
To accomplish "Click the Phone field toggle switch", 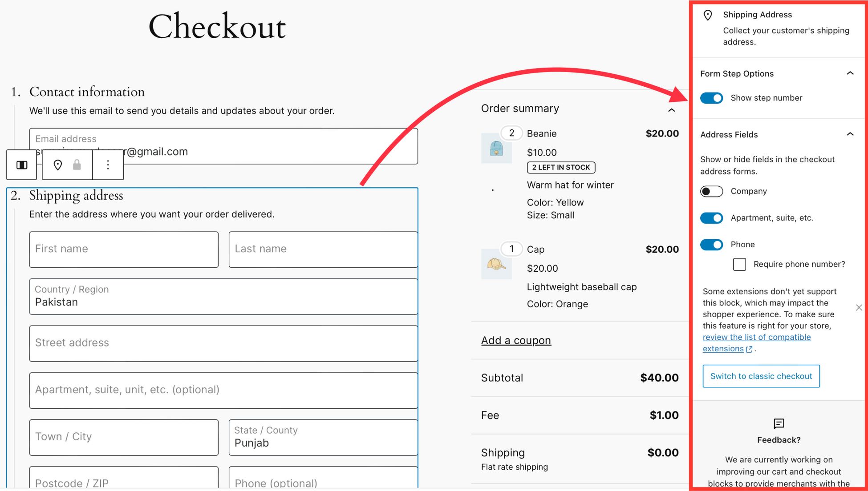I will coord(712,243).
